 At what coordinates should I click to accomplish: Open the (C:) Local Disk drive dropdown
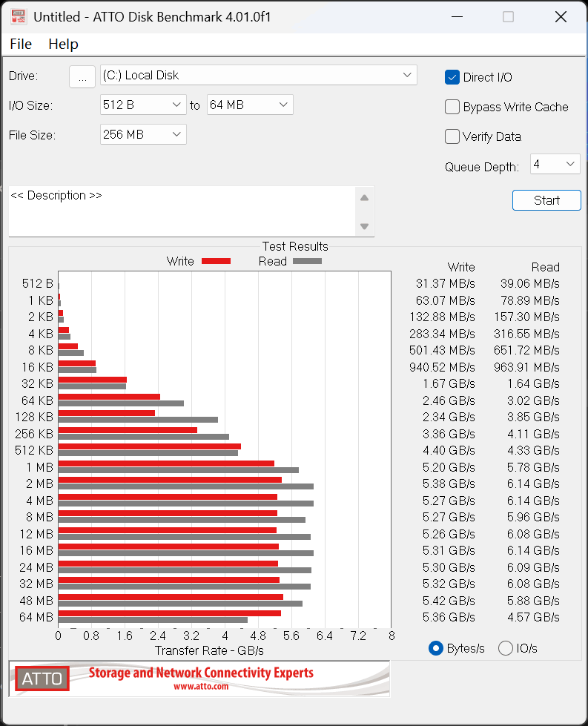[x=258, y=75]
